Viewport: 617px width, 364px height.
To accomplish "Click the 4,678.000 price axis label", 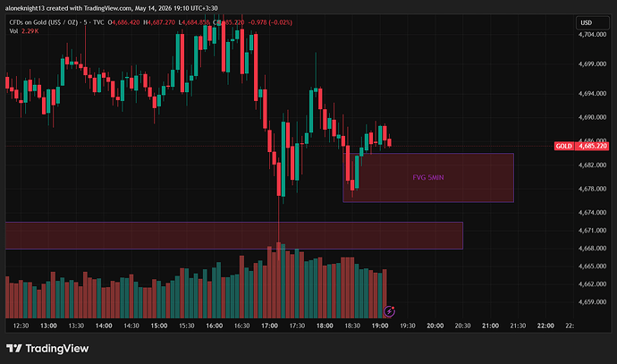I will [592, 189].
